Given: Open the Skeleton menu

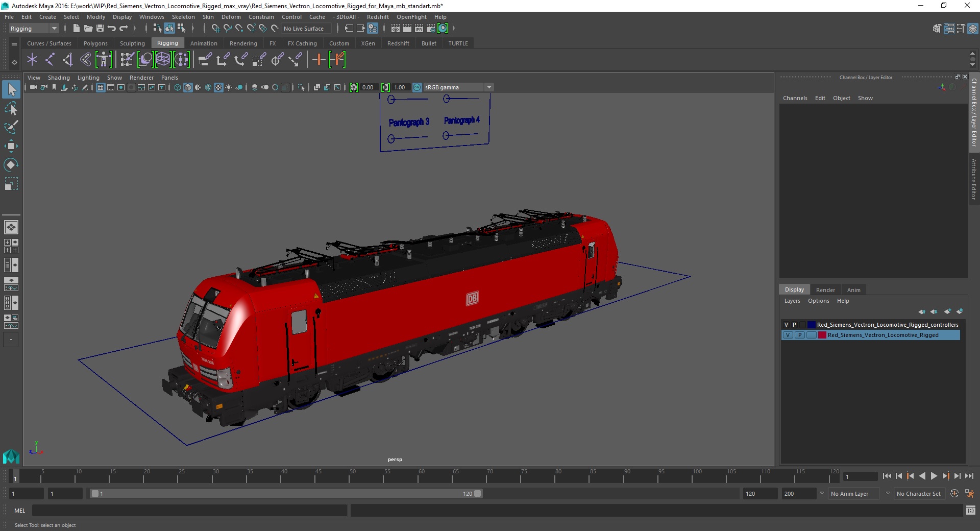Looking at the screenshot, I should tap(183, 17).
